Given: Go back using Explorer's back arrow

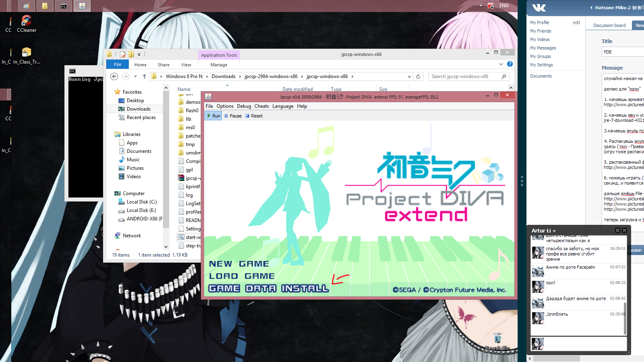Looking at the screenshot, I should 114,76.
